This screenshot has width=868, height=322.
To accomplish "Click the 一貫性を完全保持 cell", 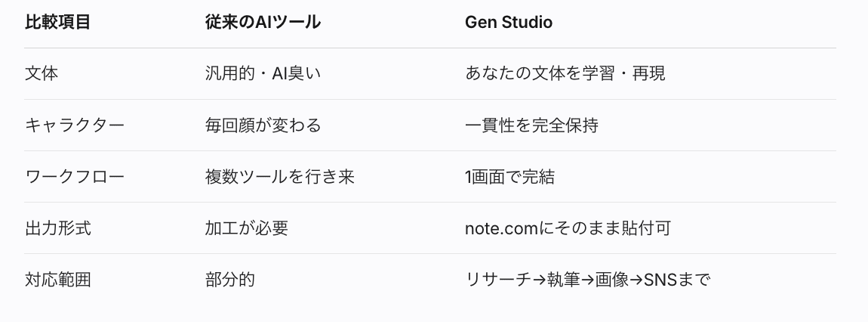I will click(532, 125).
